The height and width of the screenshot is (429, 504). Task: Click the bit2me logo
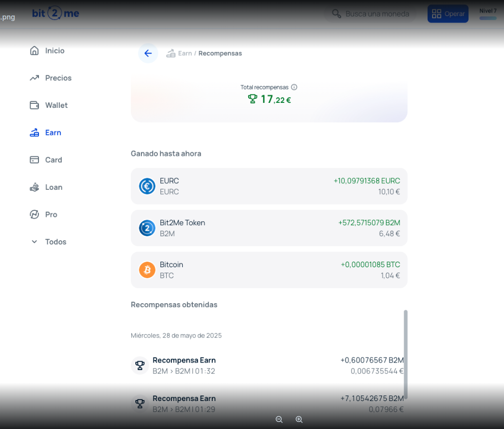pos(55,13)
